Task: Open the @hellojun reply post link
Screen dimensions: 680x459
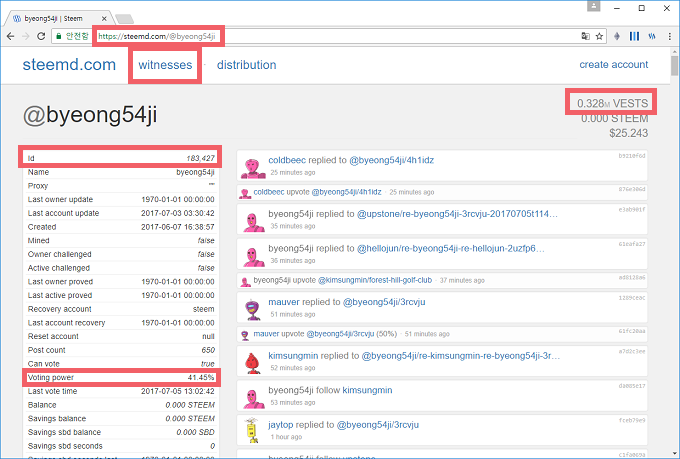Action: pyautogui.click(x=451, y=248)
